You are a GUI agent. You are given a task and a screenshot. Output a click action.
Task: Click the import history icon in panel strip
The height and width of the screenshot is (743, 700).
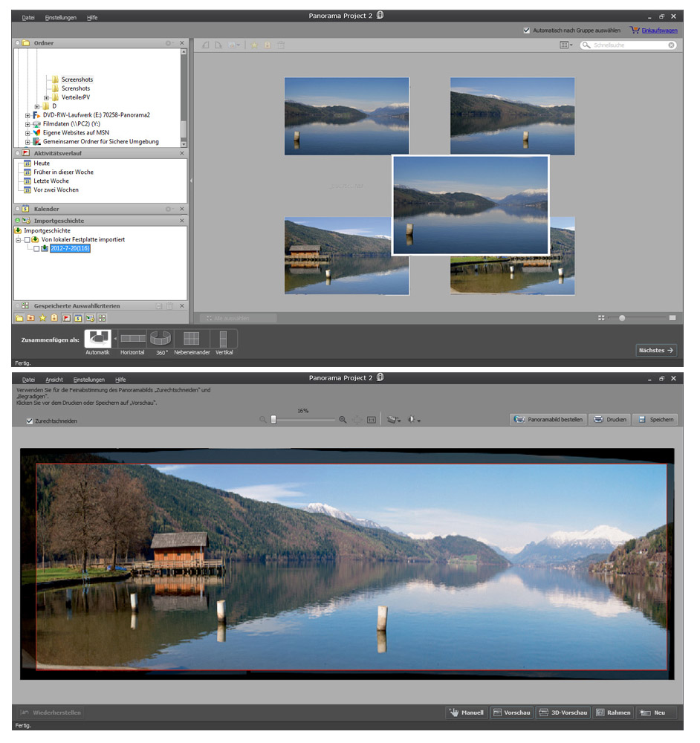(x=90, y=318)
